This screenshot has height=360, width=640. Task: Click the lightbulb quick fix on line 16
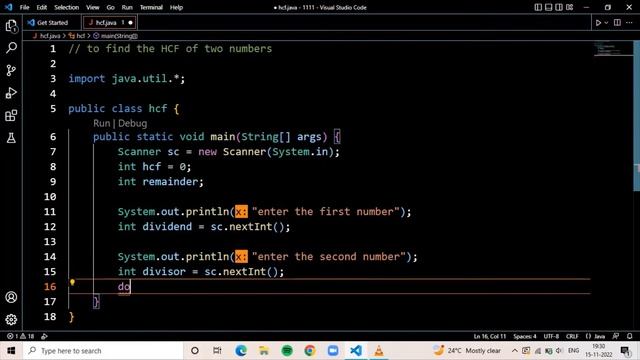click(72, 282)
